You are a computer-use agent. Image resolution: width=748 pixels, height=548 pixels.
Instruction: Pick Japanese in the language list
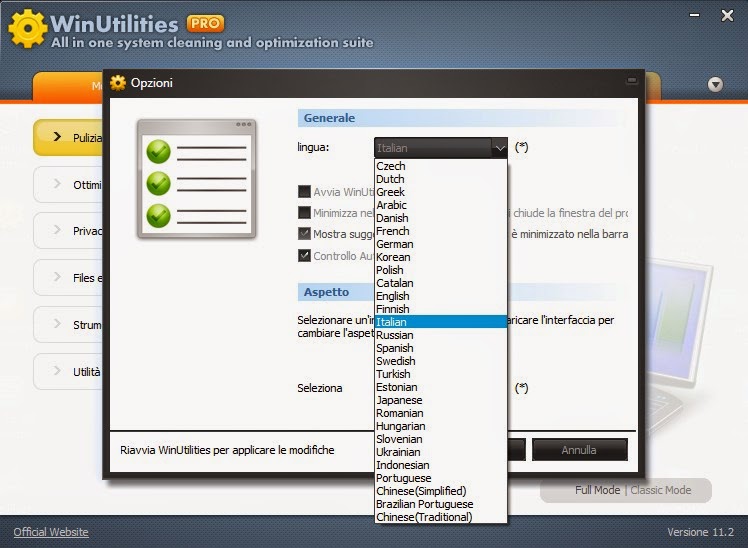[440, 400]
